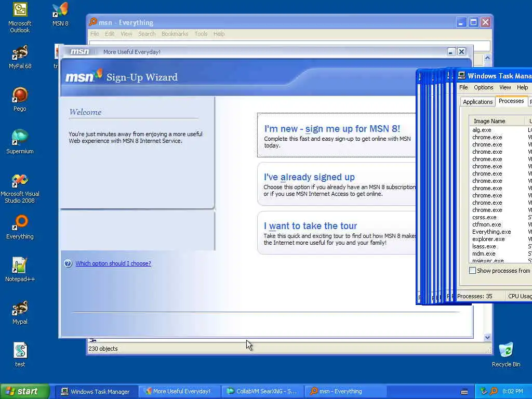
Task: Switch to Windows Task Manager taskbar button
Action: (x=96, y=392)
